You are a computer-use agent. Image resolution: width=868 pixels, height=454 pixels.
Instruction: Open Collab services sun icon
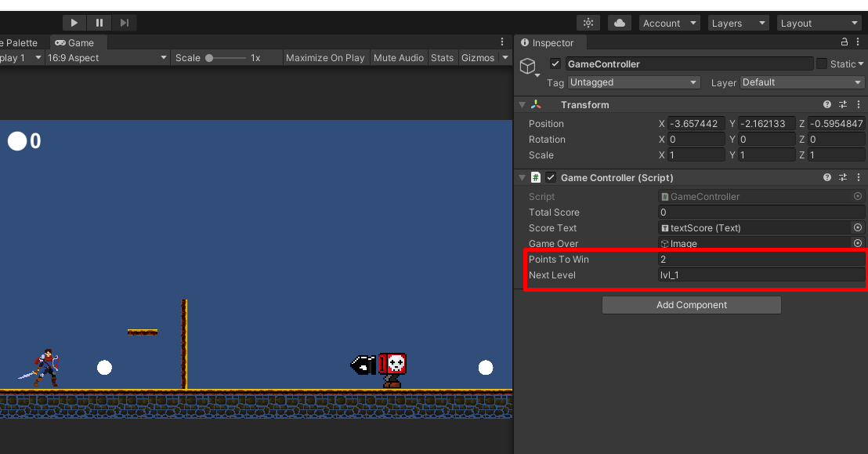[x=588, y=23]
